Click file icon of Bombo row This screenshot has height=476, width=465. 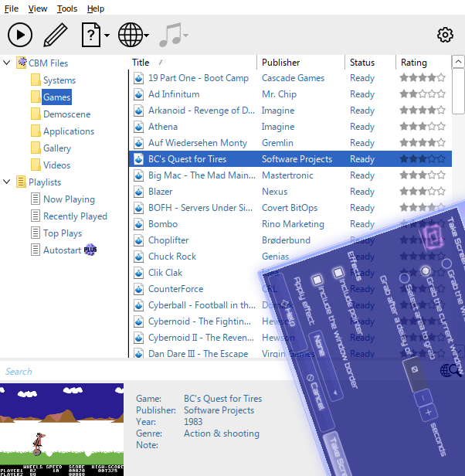[x=139, y=224]
